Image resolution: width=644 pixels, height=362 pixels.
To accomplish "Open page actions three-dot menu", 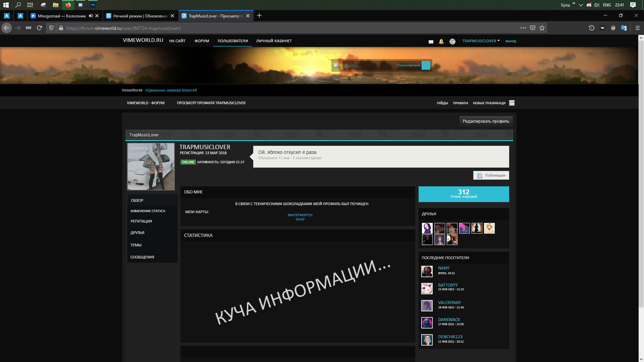I will pyautogui.click(x=523, y=28).
